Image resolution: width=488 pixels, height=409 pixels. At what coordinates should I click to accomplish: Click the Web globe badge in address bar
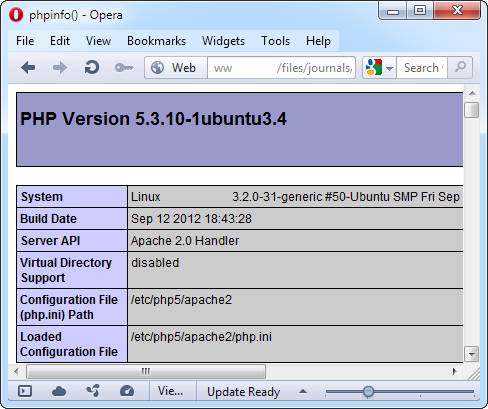click(176, 68)
